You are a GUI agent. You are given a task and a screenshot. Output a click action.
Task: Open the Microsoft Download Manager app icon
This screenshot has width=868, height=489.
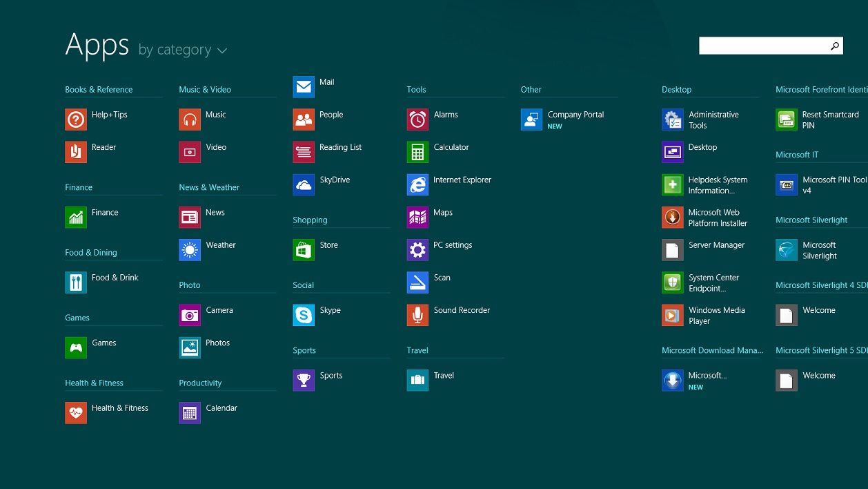pos(673,381)
